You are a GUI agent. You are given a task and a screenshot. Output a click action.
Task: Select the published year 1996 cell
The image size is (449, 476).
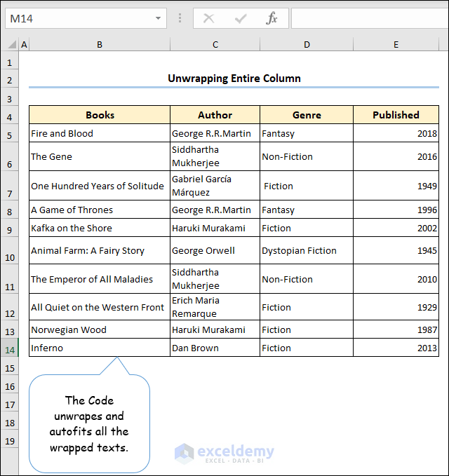point(396,210)
